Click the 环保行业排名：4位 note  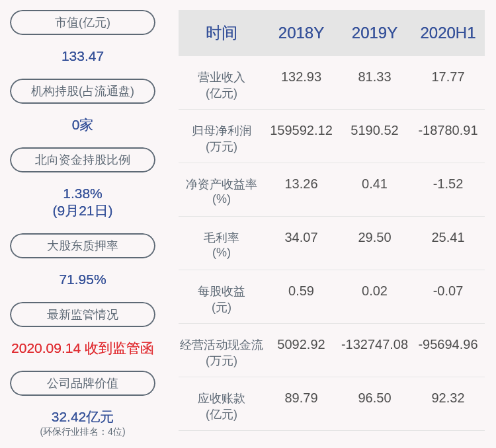pos(83,432)
